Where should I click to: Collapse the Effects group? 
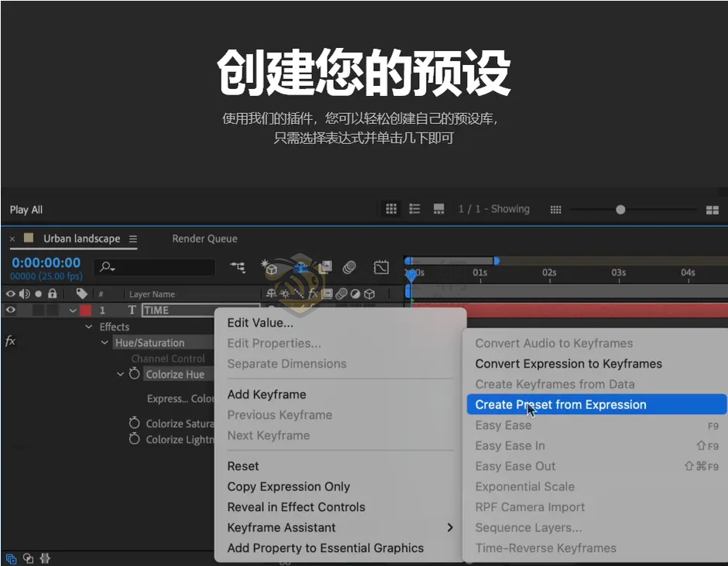pyautogui.click(x=89, y=327)
